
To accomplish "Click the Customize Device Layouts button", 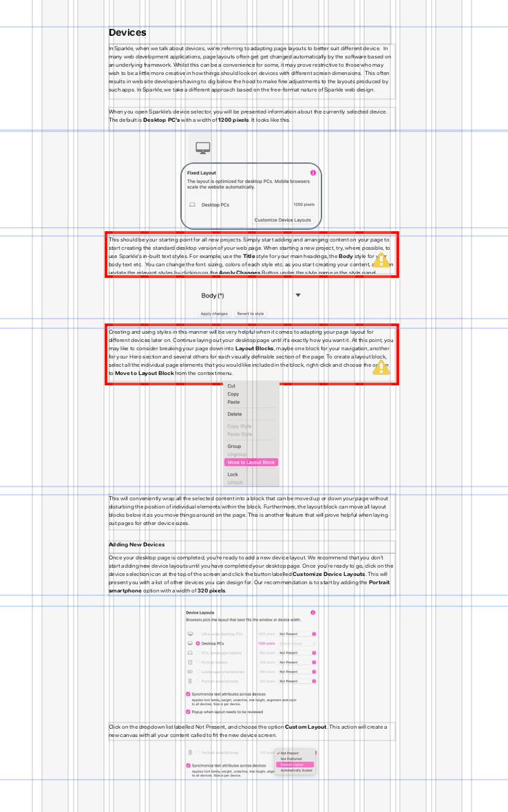I will tap(283, 220).
